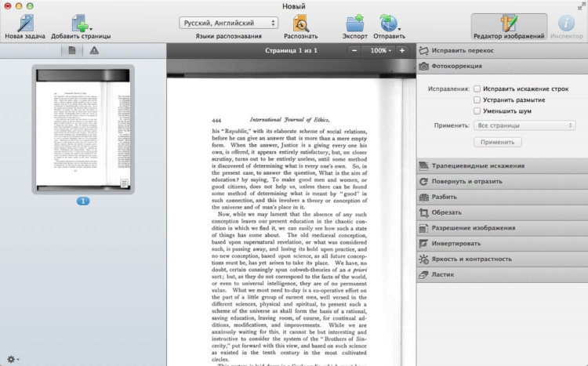Show pages view icon in sidebar header

[72, 50]
